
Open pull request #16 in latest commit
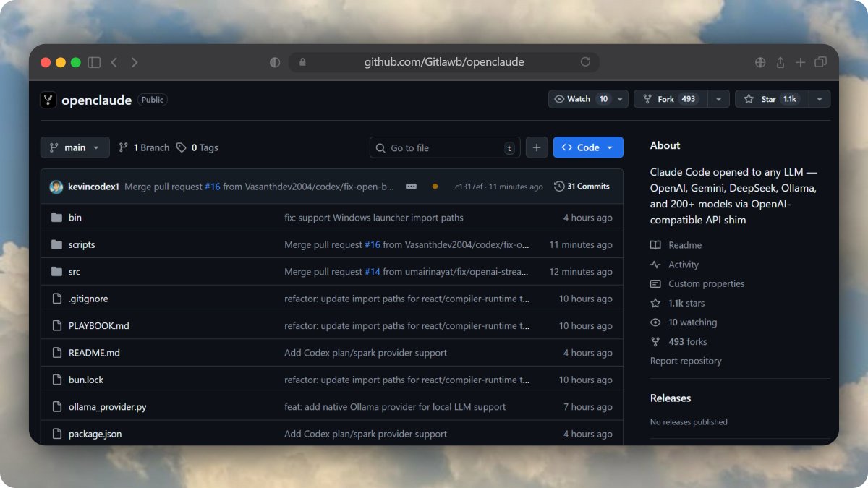pos(212,187)
